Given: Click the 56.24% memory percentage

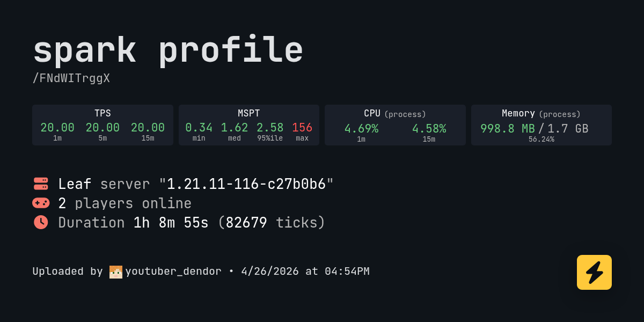Looking at the screenshot, I should coord(541,140).
